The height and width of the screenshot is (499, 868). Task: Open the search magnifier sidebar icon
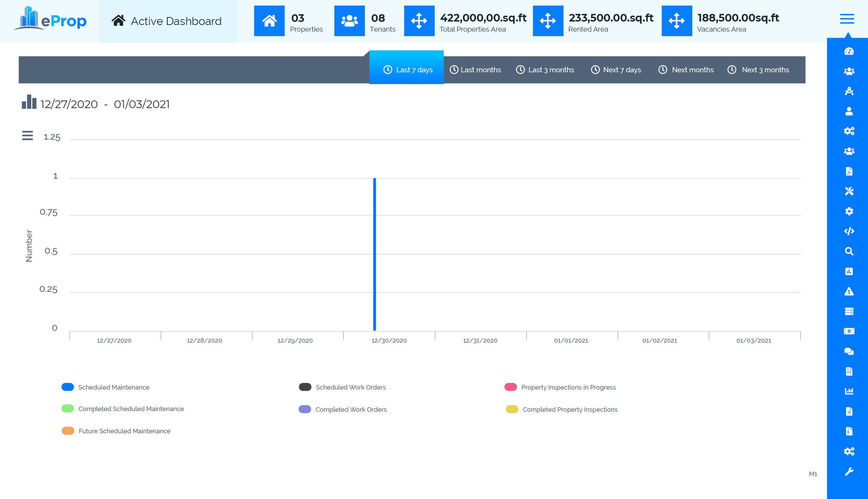[849, 251]
